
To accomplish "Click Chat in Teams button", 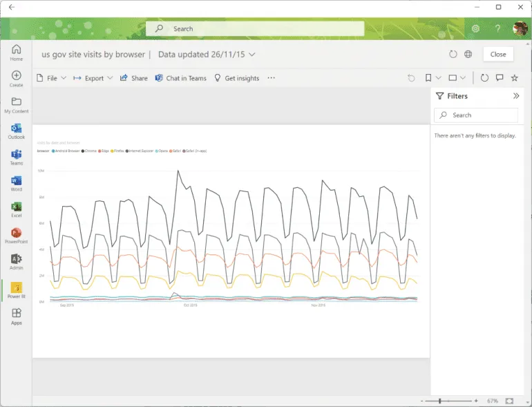I will click(x=180, y=78).
